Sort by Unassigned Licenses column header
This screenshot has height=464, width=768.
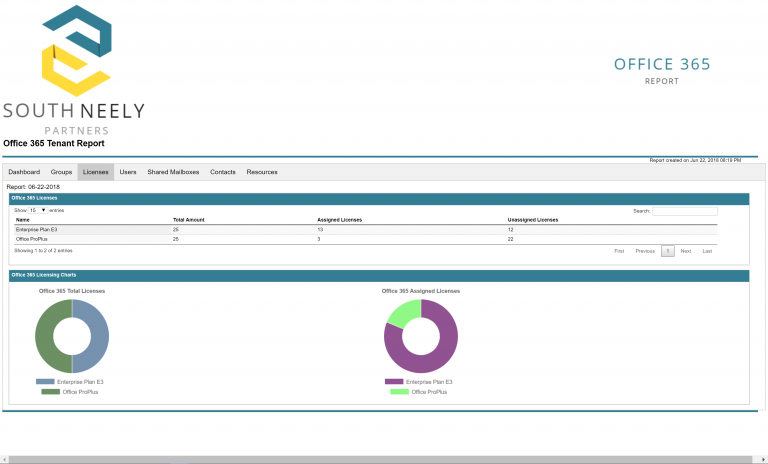[533, 220]
